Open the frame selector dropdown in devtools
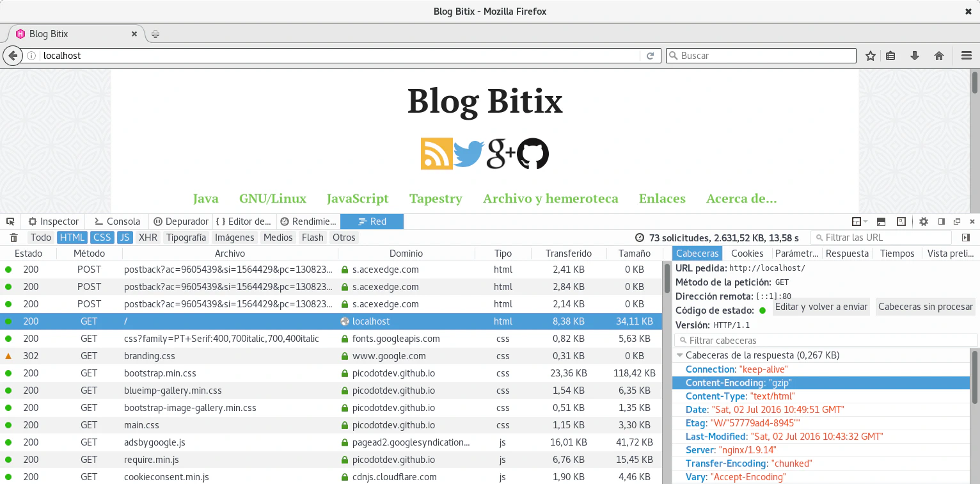The image size is (980, 484). (x=859, y=222)
